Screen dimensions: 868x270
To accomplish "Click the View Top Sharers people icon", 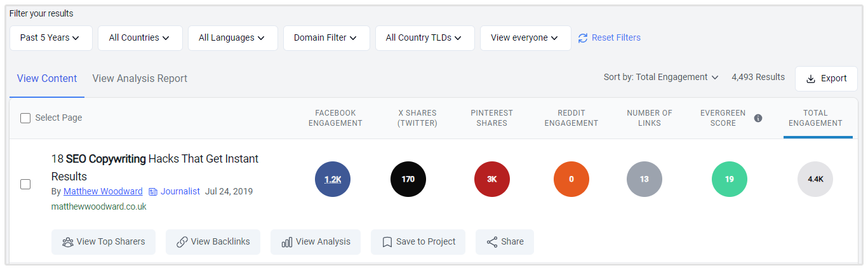I will pyautogui.click(x=68, y=242).
